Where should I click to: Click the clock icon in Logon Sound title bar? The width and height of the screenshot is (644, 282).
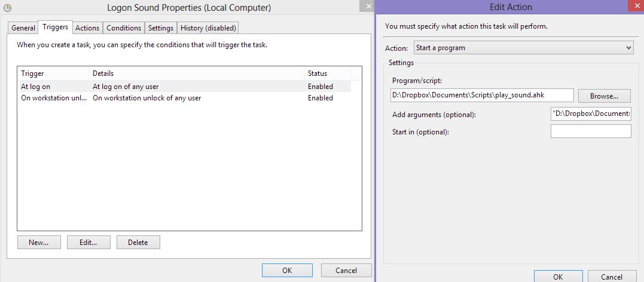7,8
